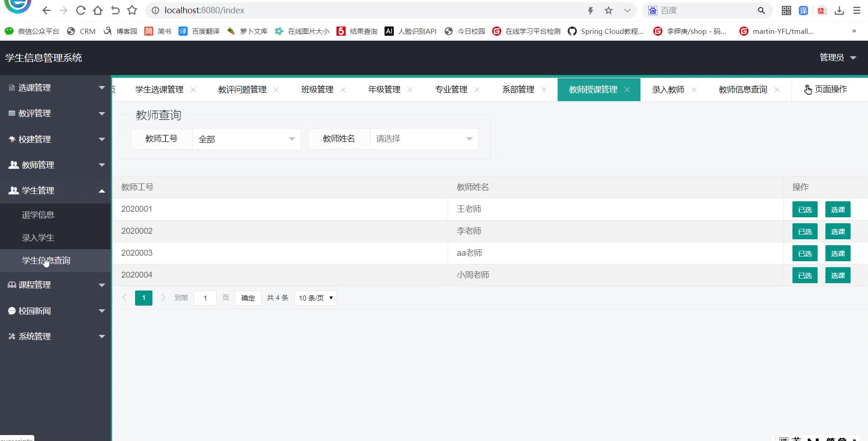Click the browser refresh icon
The height and width of the screenshot is (441, 868).
[x=81, y=10]
